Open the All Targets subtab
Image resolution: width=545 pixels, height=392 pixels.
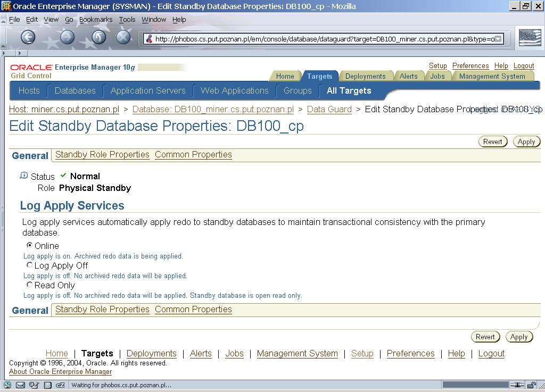click(x=349, y=90)
